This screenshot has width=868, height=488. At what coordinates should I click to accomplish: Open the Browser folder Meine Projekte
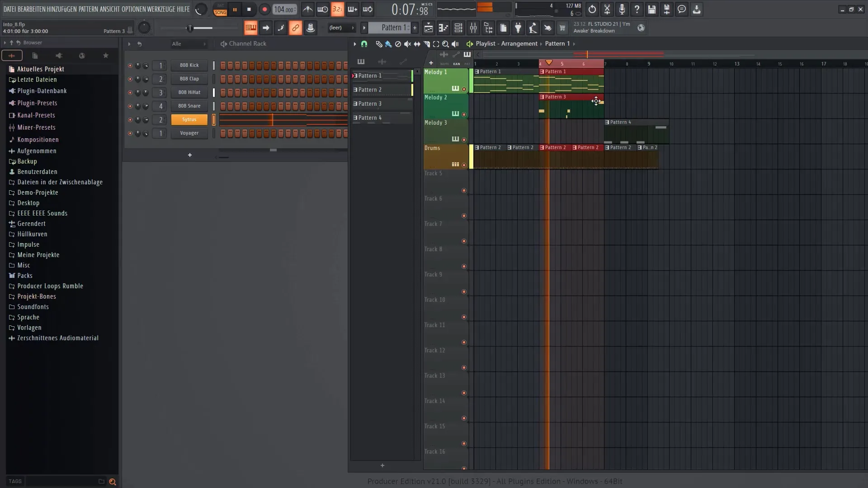coord(38,254)
